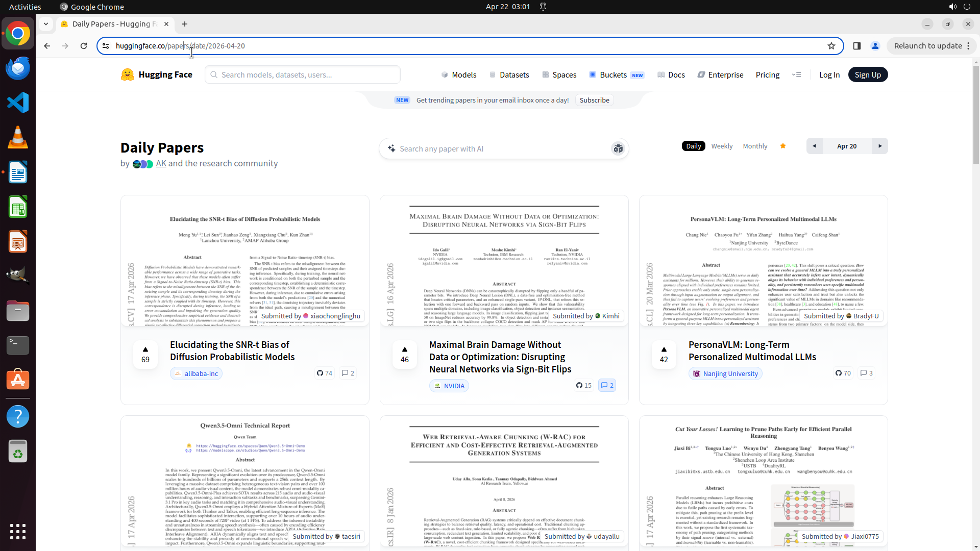980x551 pixels.
Task: Click the Subscribe button
Action: [594, 101]
